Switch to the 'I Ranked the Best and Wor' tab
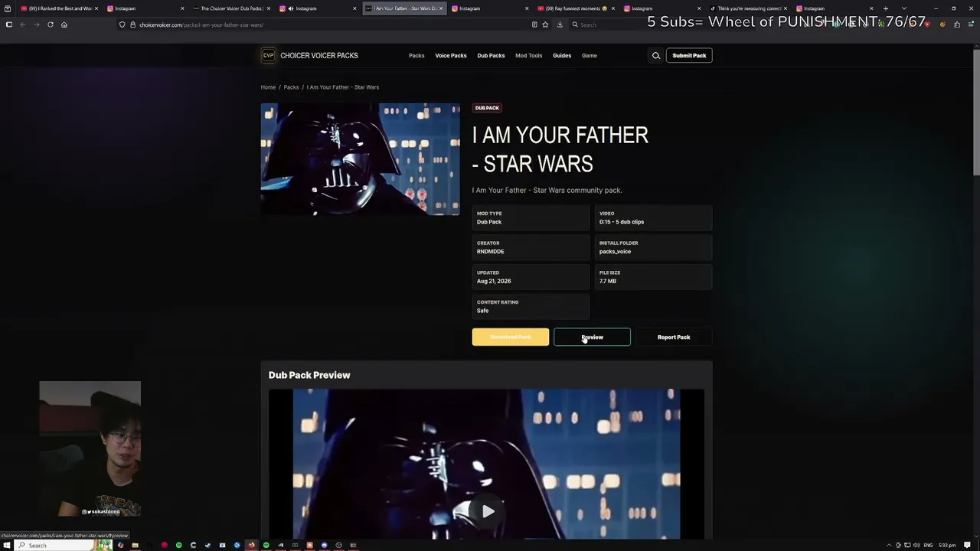Viewport: 980px width, 551px height. pyautogui.click(x=57, y=8)
